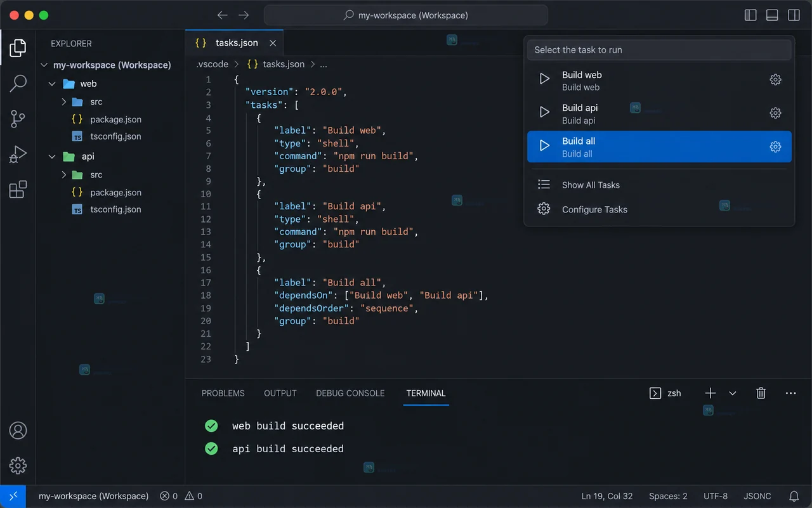This screenshot has height=508, width=812.
Task: Switch to the TERMINAL panel tab
Action: [x=426, y=393]
